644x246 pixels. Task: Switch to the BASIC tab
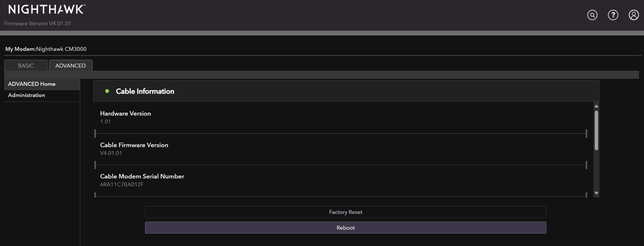coord(26,65)
